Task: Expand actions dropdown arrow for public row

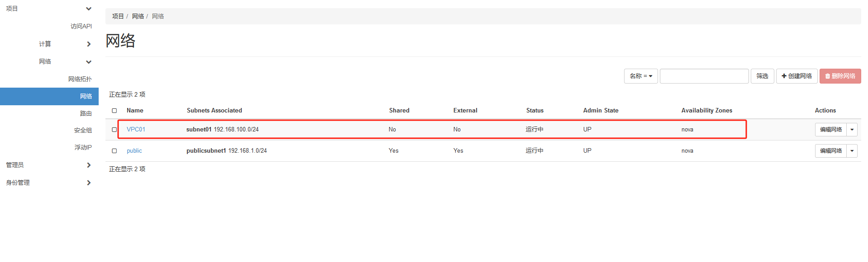Action: pyautogui.click(x=852, y=151)
